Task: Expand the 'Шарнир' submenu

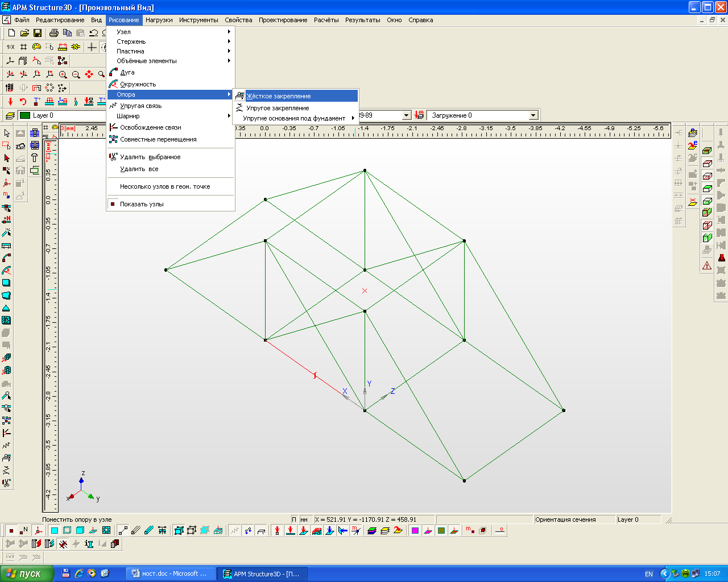Action: (x=171, y=116)
